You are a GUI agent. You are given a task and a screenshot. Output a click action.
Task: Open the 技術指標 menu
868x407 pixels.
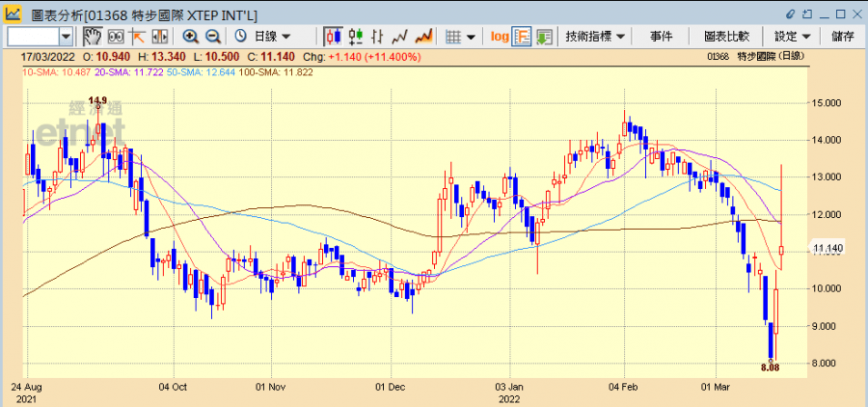[595, 37]
